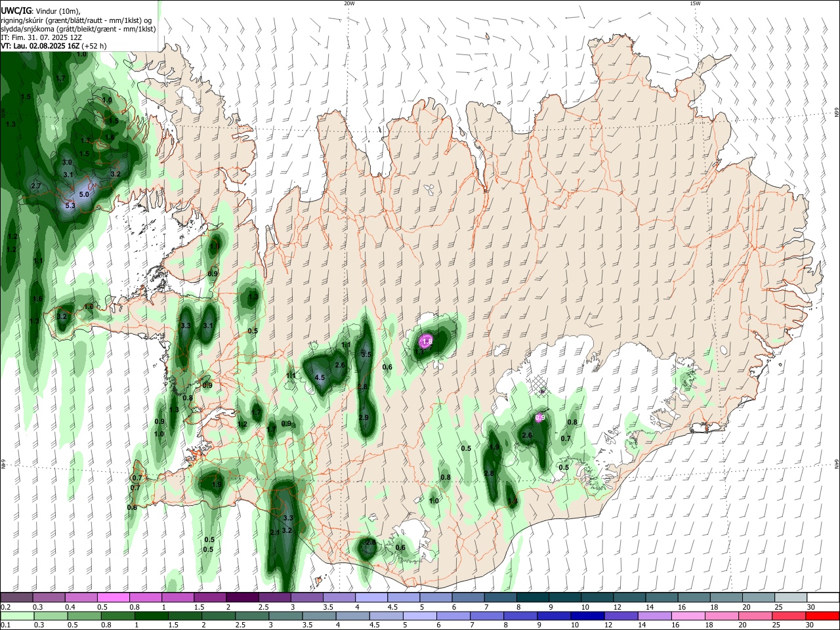The width and height of the screenshot is (840, 630).
Task: Click the '2.9' precipitation value on the map
Action: [364, 418]
